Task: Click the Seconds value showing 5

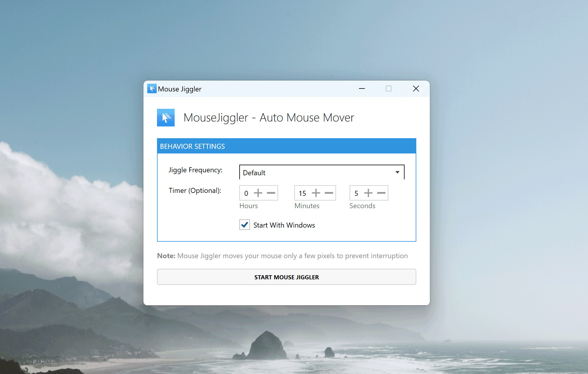Action: 356,193
